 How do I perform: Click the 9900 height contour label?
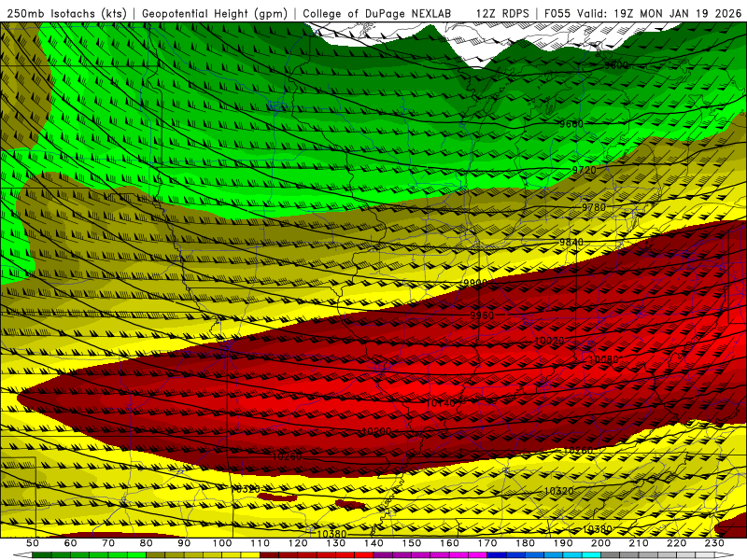point(475,284)
